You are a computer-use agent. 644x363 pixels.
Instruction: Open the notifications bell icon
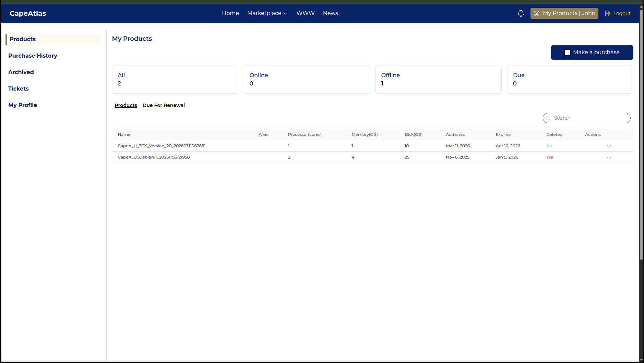(521, 13)
